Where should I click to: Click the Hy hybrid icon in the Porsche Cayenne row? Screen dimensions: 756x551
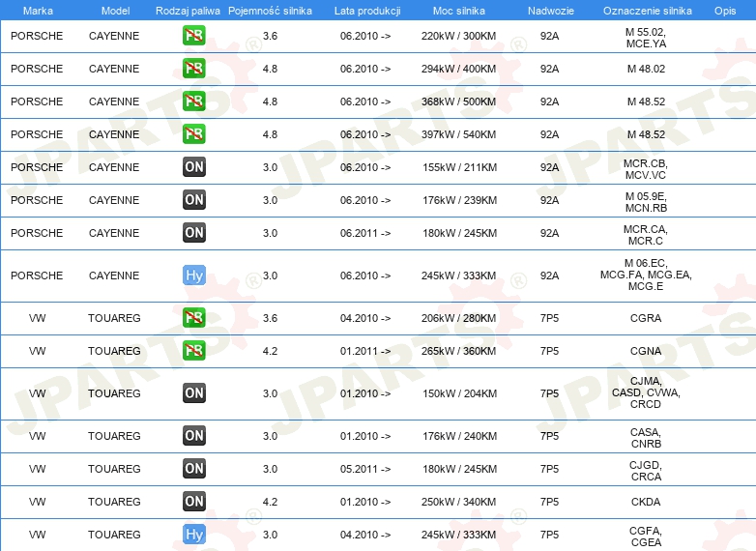(x=193, y=275)
